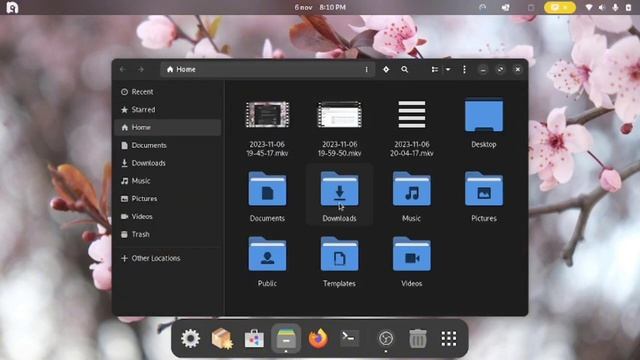Click the Home path bar button
This screenshot has height=360, width=640.
tap(181, 69)
